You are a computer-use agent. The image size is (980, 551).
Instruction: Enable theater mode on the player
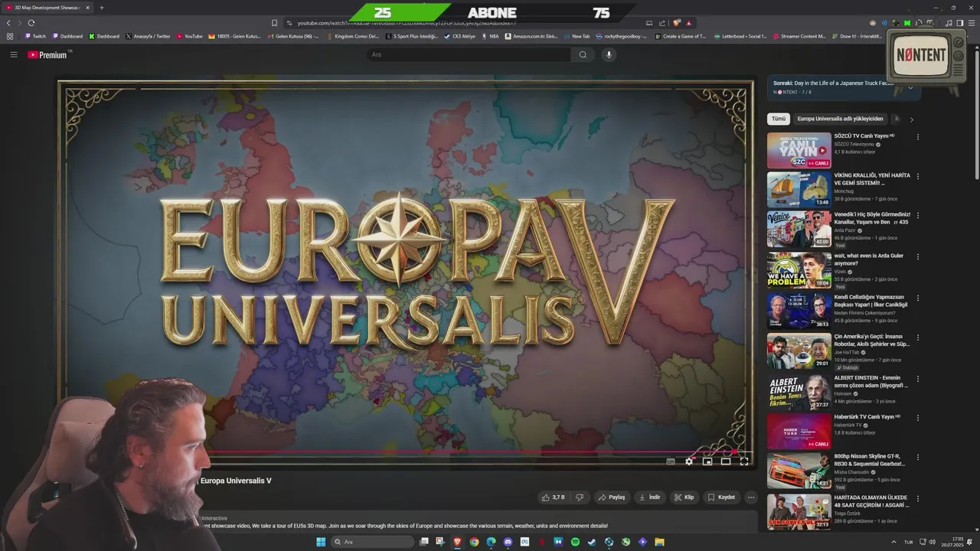click(726, 461)
